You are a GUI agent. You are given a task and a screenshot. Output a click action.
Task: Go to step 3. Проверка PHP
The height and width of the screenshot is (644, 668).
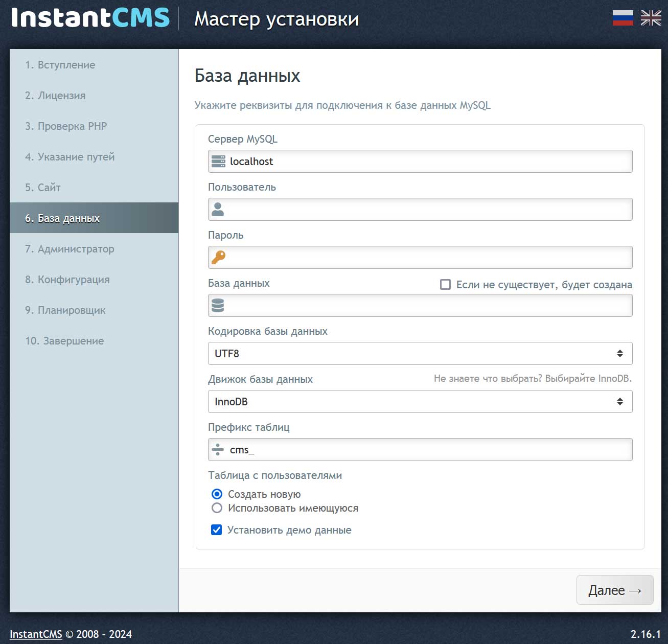point(94,126)
